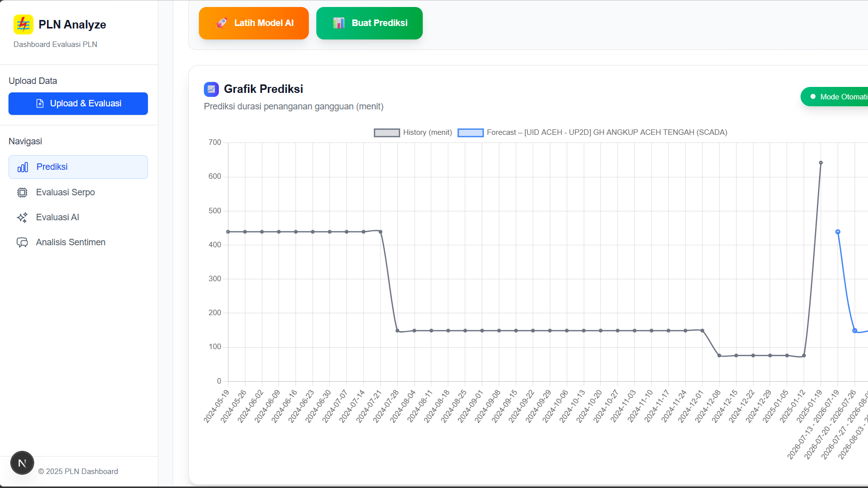
Task: Click the Analisis Sentimen chat bubble icon
Action: 22,242
